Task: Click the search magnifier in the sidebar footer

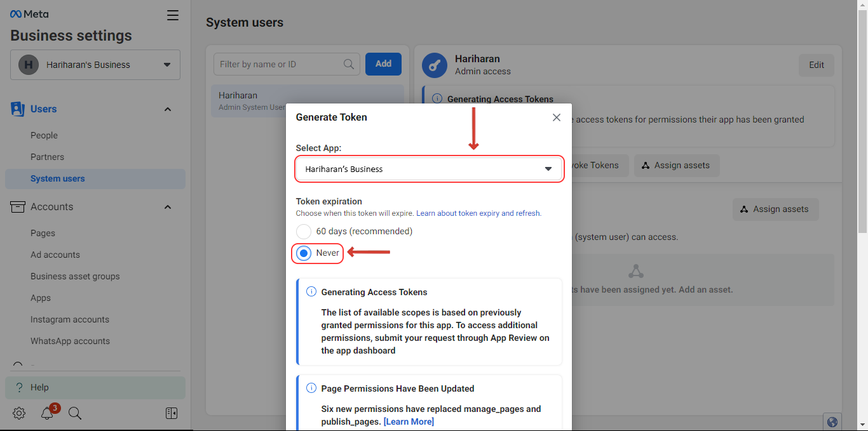Action: [x=75, y=413]
